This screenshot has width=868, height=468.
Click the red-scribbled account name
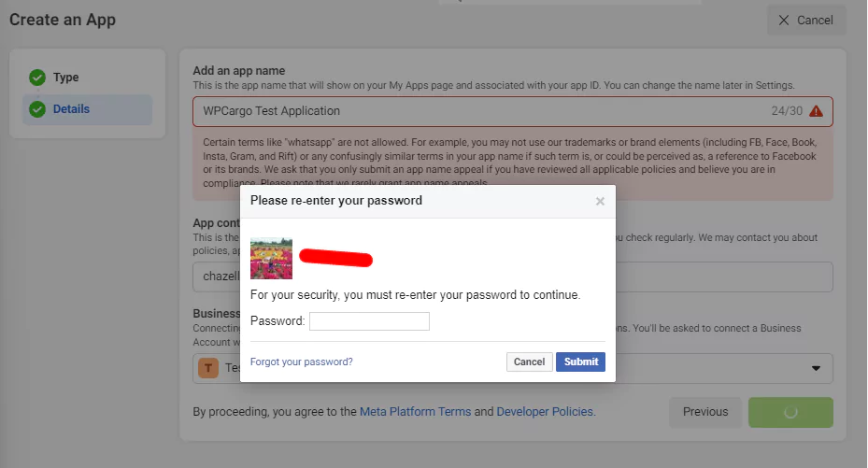point(336,257)
